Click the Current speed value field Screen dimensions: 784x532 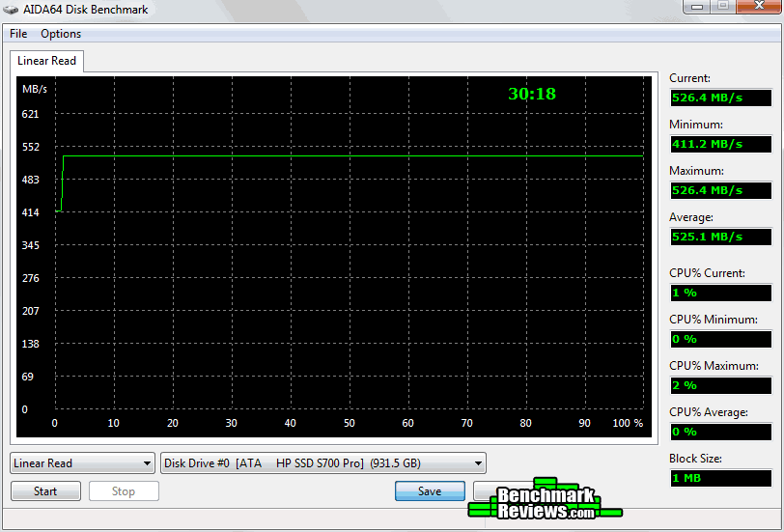[x=720, y=98]
